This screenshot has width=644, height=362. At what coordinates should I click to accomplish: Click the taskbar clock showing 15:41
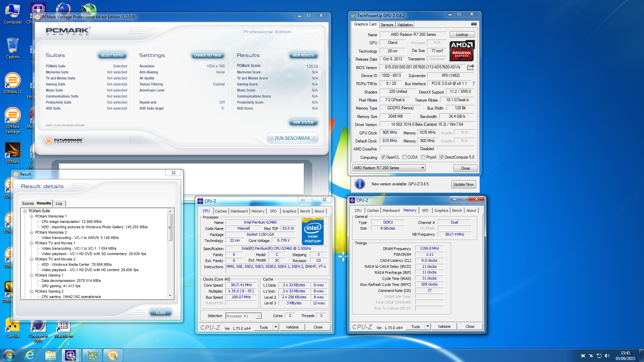coord(625,356)
